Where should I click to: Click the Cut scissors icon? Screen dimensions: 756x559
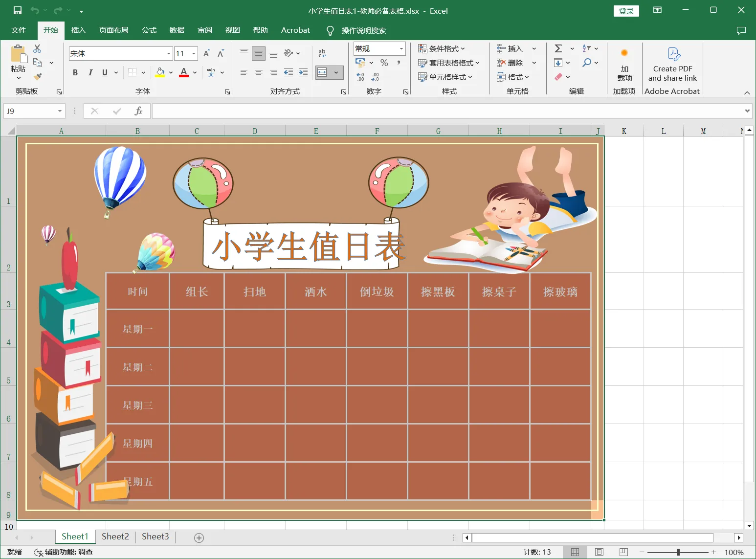37,48
